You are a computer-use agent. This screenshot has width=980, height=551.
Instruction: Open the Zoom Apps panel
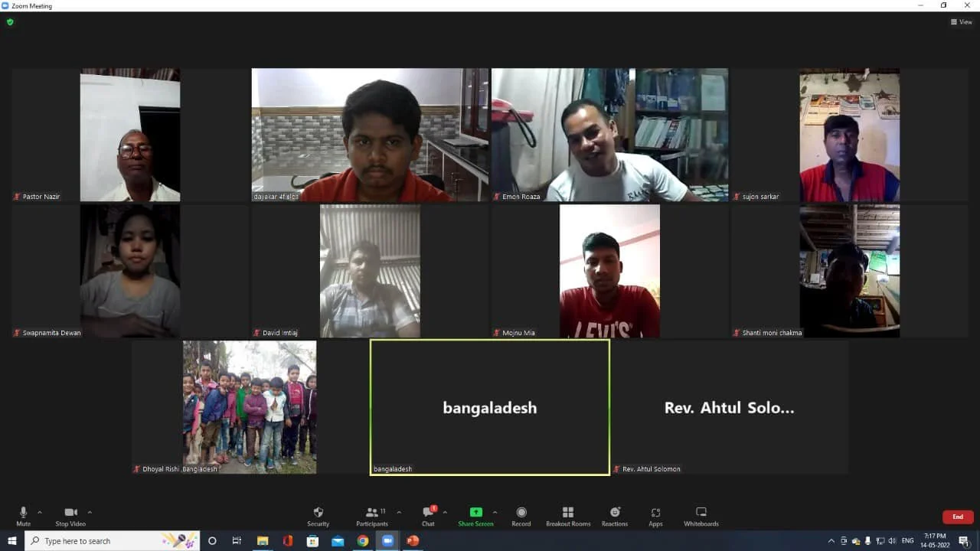point(655,513)
